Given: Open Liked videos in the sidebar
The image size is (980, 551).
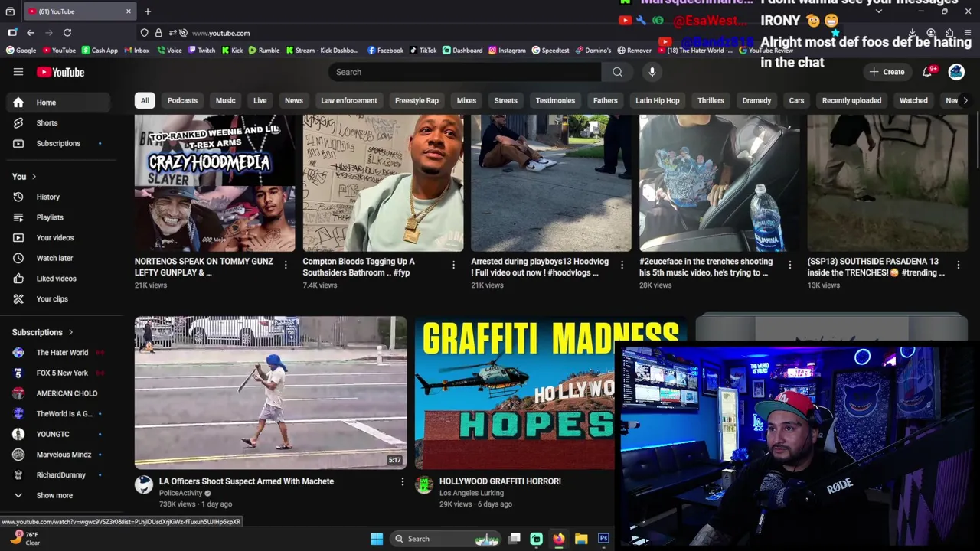Looking at the screenshot, I should 60,279.
